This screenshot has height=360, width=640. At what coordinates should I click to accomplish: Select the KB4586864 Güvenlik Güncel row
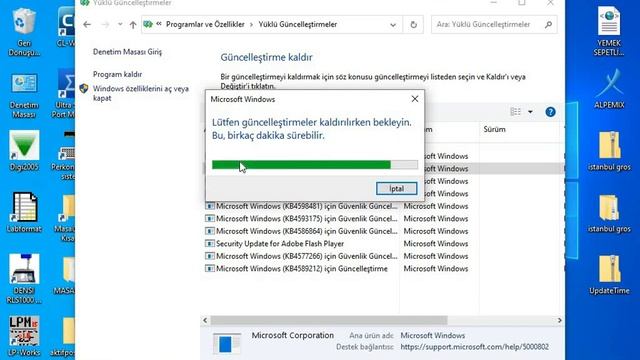(x=307, y=231)
